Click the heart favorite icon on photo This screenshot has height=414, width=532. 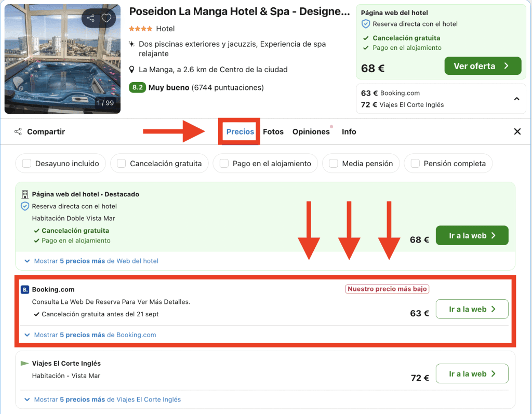[107, 19]
